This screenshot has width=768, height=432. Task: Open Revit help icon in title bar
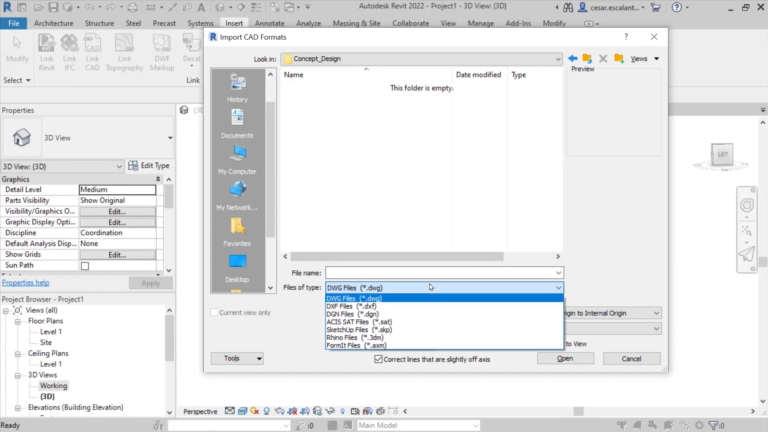676,7
